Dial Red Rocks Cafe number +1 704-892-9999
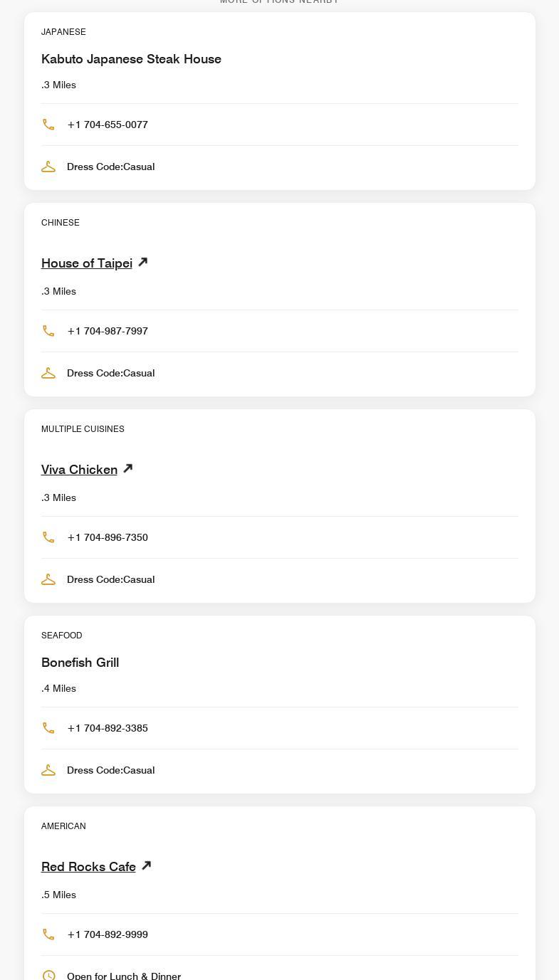 [108, 934]
